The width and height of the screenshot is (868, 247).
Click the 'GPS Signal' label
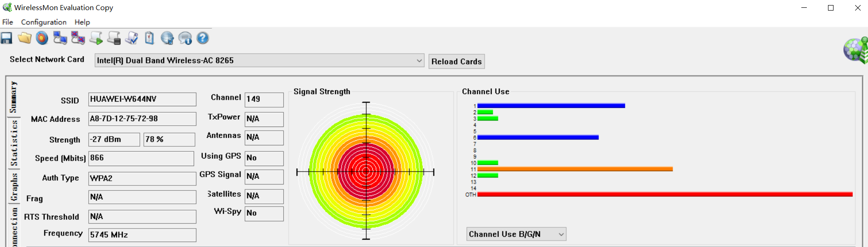(220, 175)
